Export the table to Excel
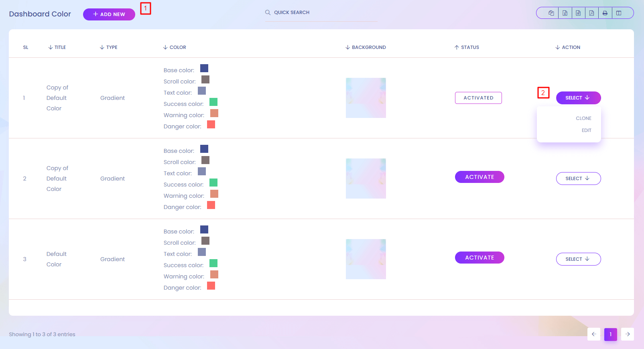Viewport: 644px width, 349px height. (565, 13)
